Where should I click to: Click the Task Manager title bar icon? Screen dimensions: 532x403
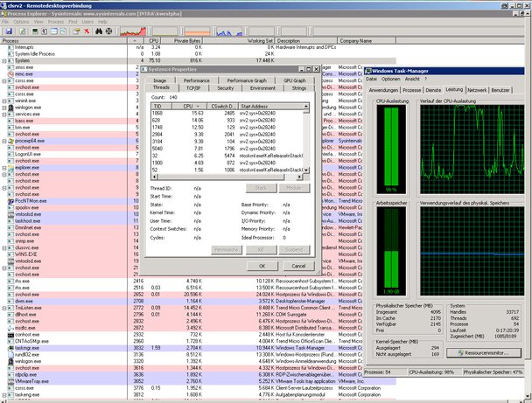point(368,71)
